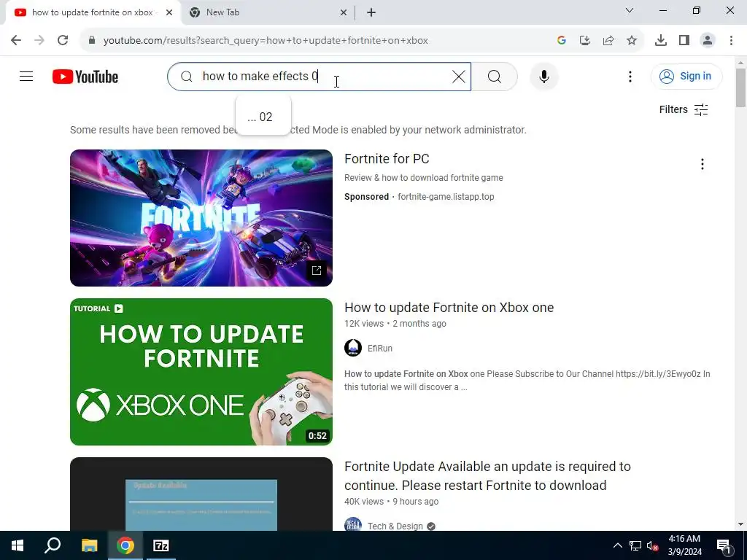Open 7-Zip from the taskbar
747x560 pixels.
[161, 545]
